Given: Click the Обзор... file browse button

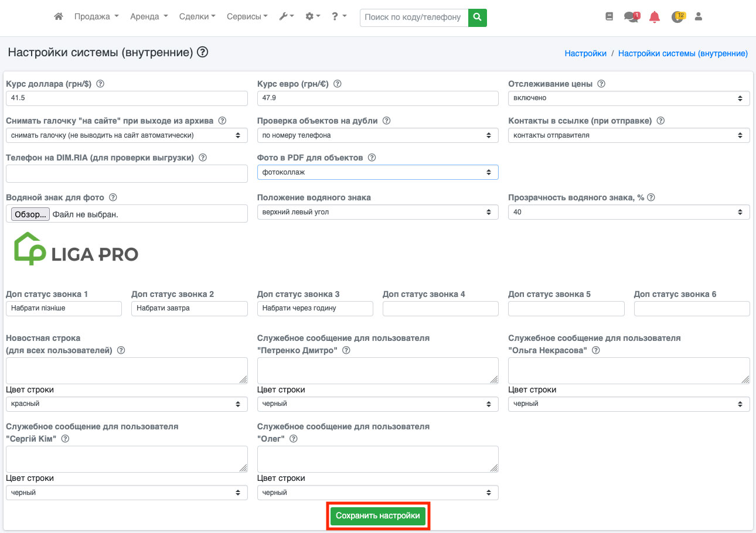Looking at the screenshot, I should click(x=30, y=214).
